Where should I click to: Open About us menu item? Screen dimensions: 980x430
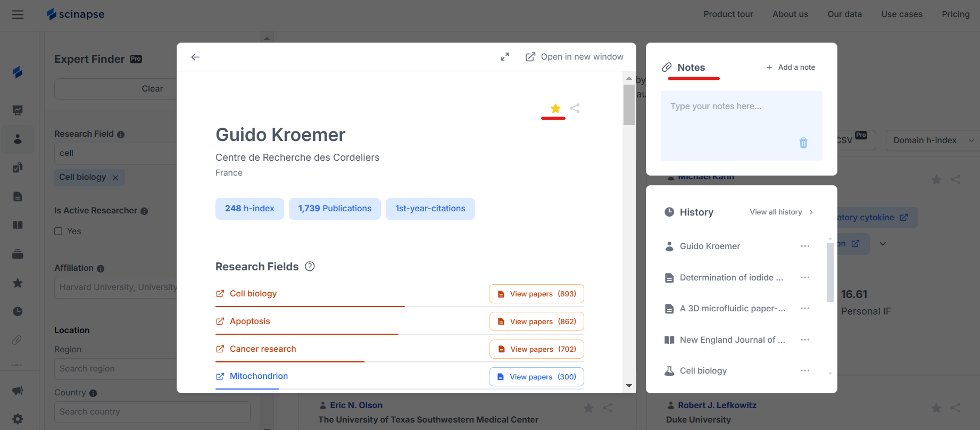(x=790, y=14)
